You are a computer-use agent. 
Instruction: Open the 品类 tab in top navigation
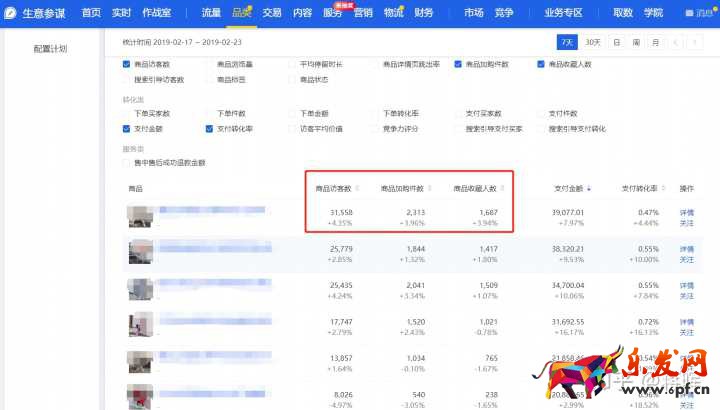tap(241, 13)
